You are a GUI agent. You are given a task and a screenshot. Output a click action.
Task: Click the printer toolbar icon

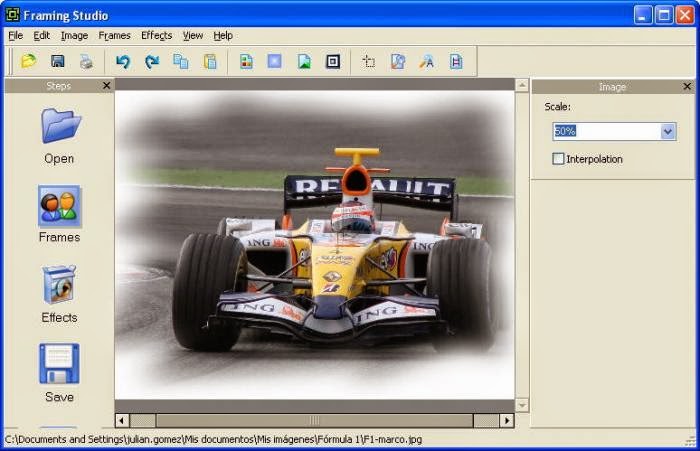[87, 62]
